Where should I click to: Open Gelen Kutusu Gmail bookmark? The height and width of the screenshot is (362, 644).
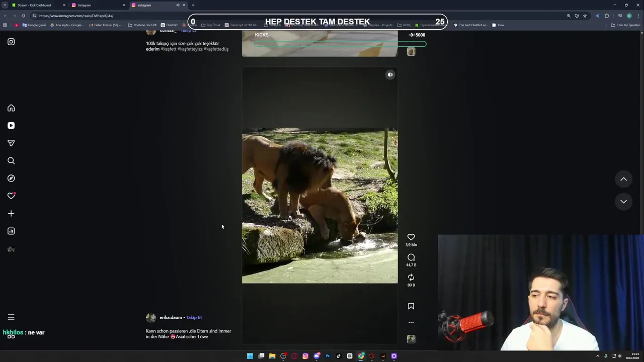pos(105,25)
